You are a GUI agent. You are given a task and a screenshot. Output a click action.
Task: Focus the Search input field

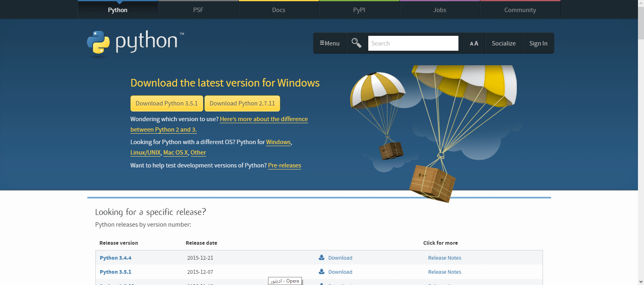pos(413,43)
